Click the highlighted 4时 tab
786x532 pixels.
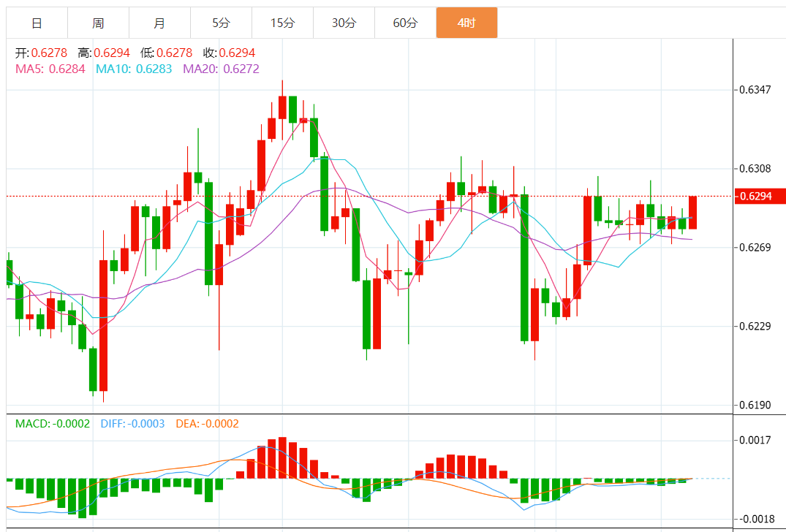466,23
